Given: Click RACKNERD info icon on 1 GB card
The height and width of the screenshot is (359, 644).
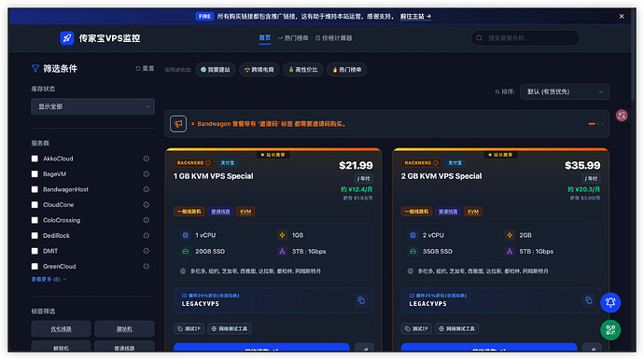Looking at the screenshot, I should (208, 163).
